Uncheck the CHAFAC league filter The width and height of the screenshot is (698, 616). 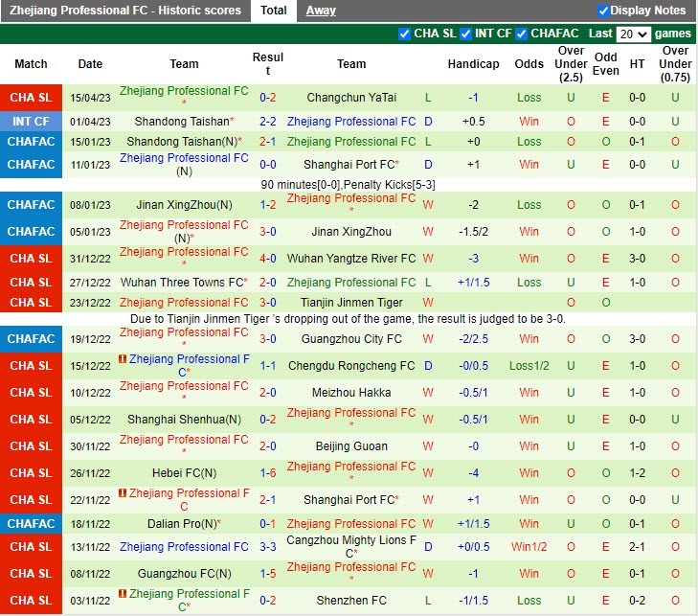click(521, 34)
